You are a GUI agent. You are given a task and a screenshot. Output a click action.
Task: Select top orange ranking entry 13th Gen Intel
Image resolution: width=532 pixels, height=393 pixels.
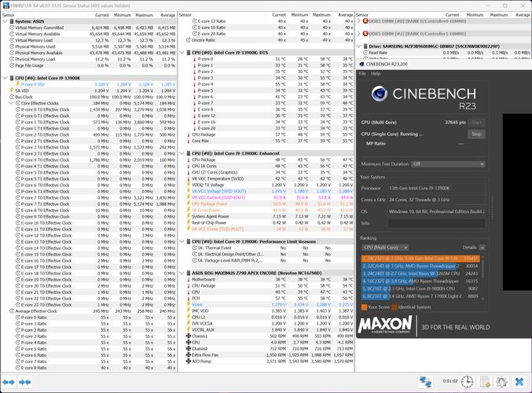pyautogui.click(x=420, y=259)
